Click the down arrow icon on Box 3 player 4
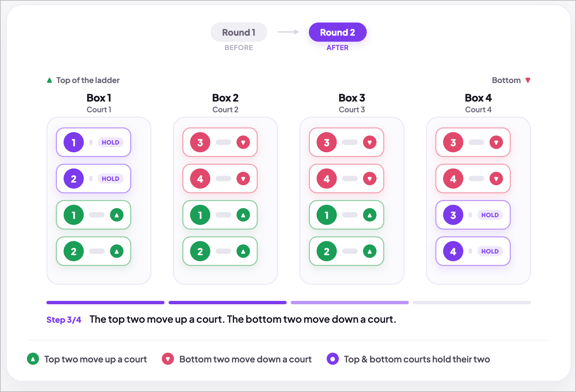Image resolution: width=576 pixels, height=392 pixels. point(370,179)
